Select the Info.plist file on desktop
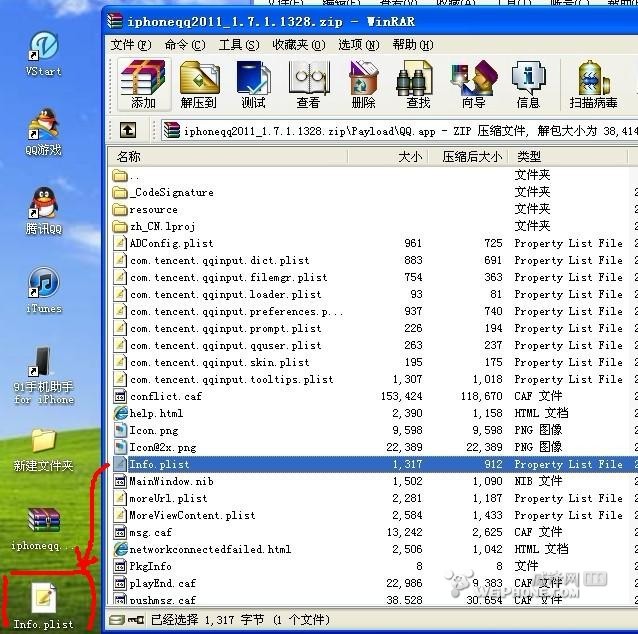Screen dimensions: 638x634 click(x=44, y=606)
